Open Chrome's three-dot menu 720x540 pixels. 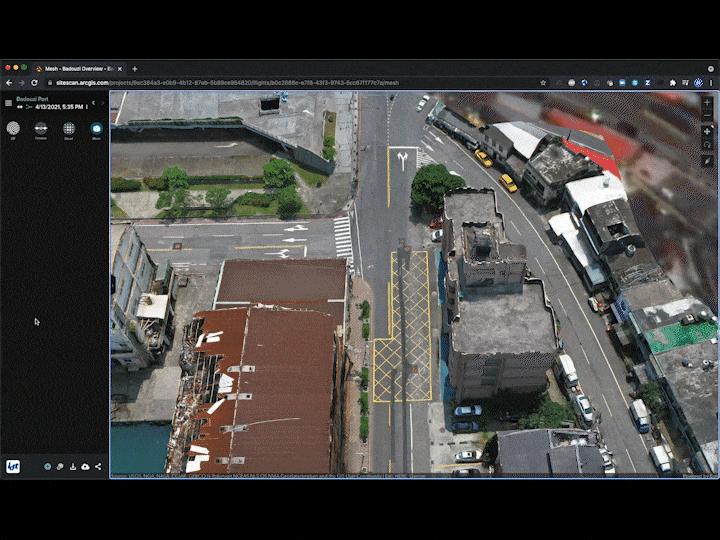click(709, 83)
